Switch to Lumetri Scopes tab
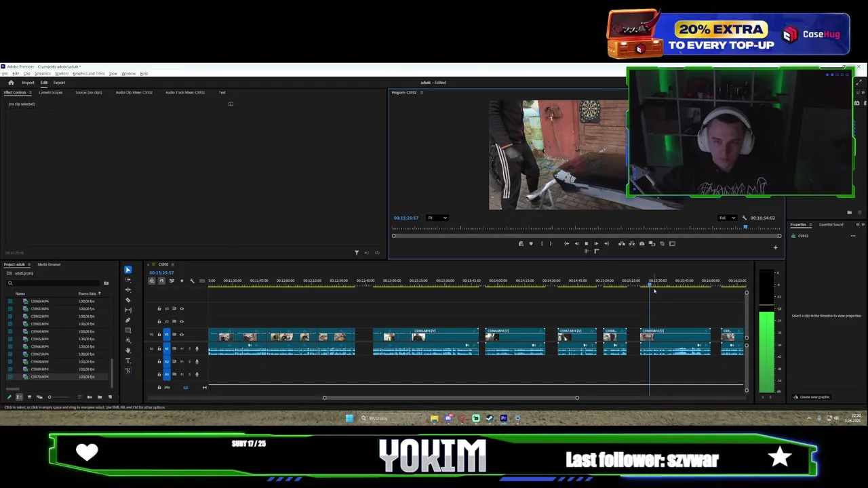Screen dimensions: 868x488 coord(51,92)
